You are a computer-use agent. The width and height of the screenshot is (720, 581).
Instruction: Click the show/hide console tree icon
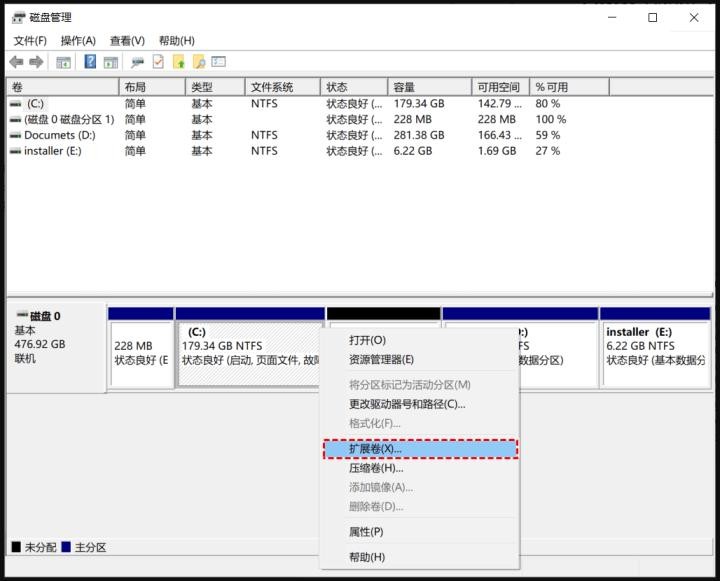(x=63, y=62)
